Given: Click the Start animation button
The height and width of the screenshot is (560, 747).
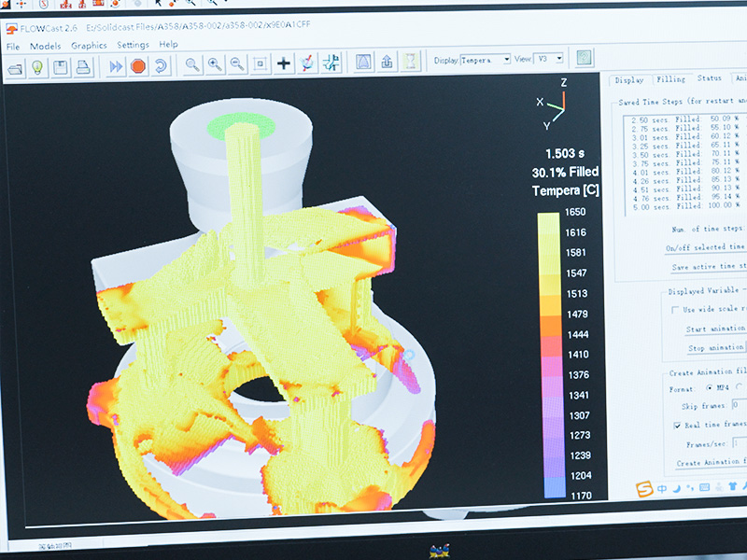Looking at the screenshot, I should [715, 329].
